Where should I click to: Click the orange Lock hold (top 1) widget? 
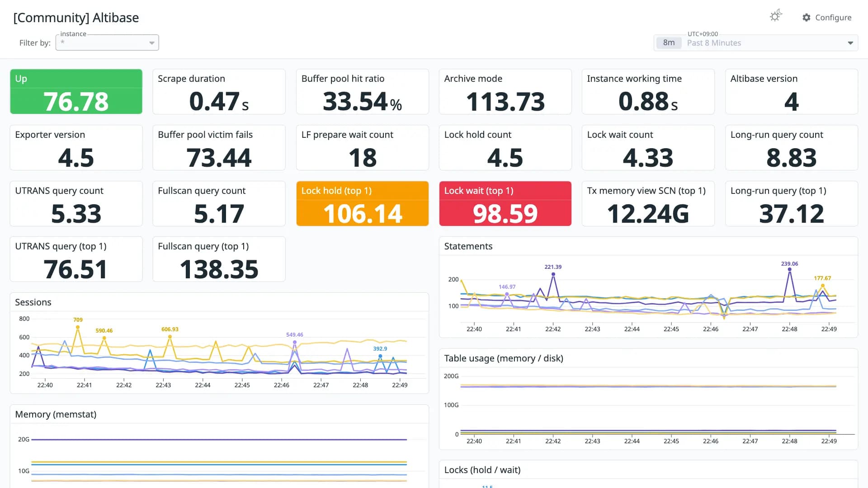pos(362,203)
